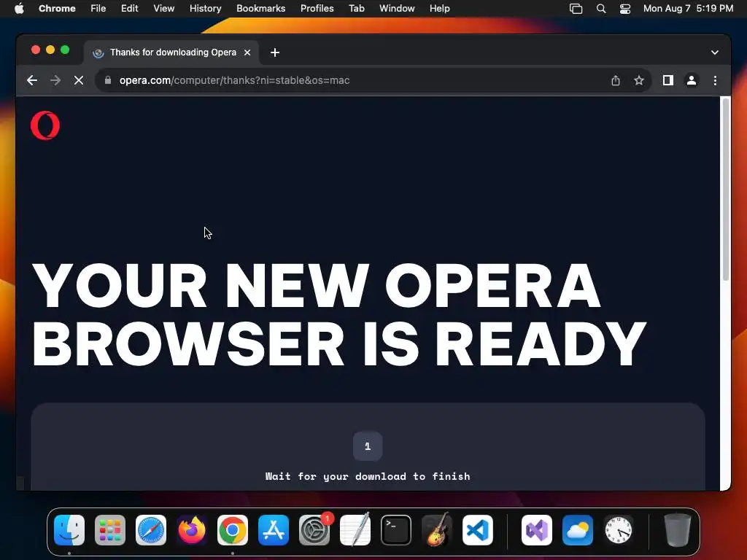Click 'Wait for your download to finish' text
Viewport: 747px width, 560px height.
[x=368, y=476]
